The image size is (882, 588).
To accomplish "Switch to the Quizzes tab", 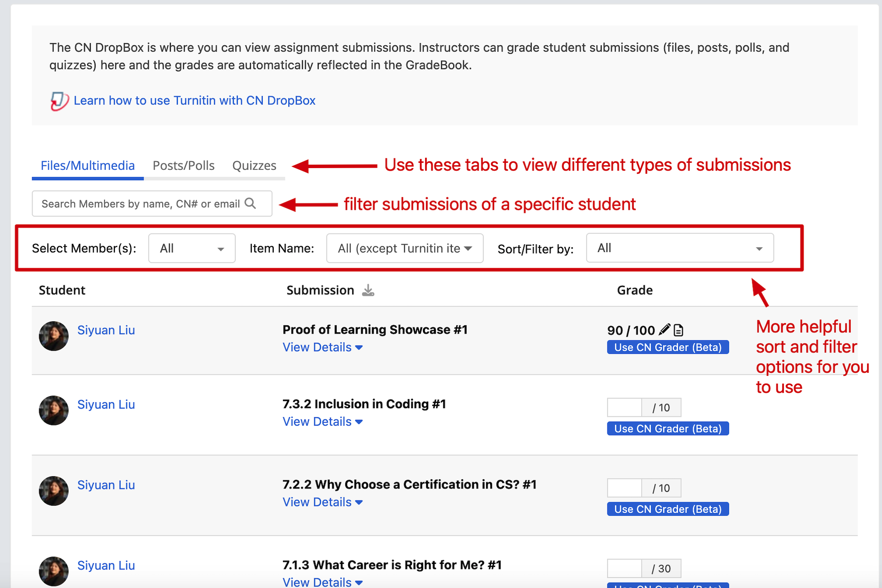I will tap(254, 165).
